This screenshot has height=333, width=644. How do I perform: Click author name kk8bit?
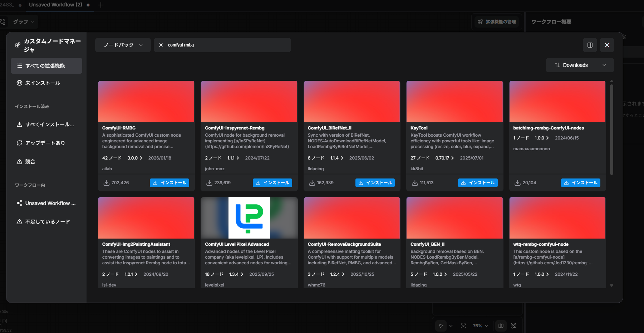pos(417,169)
